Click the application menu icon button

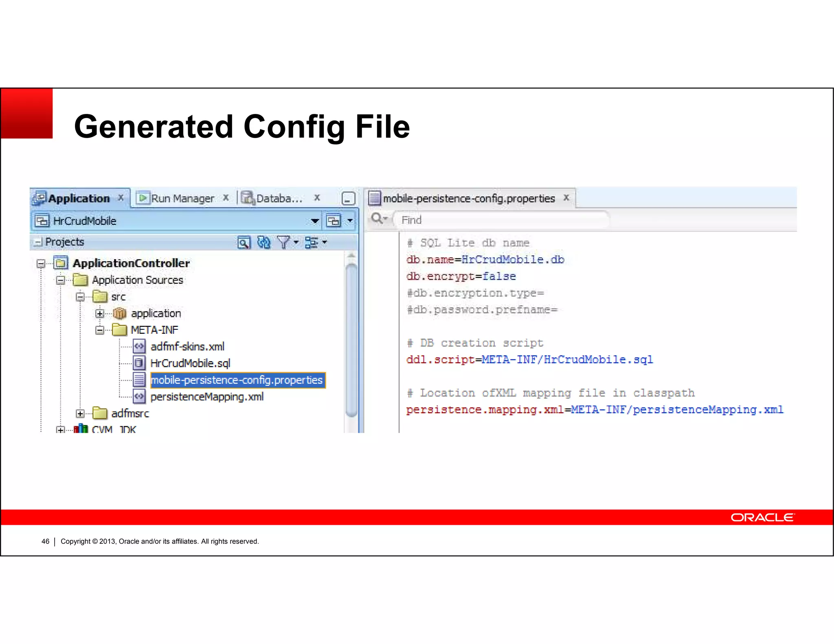[x=334, y=221]
